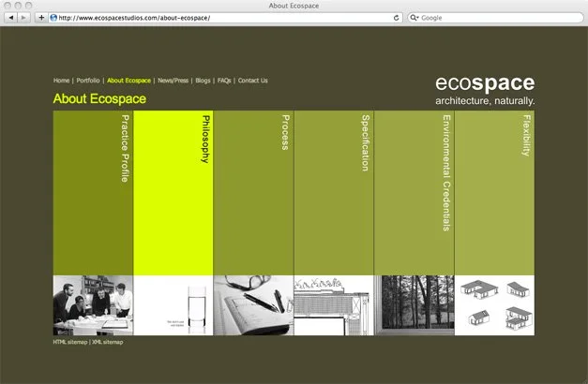Select About Ecospace in the navigation
Viewport: 588px width, 384px height.
click(129, 81)
